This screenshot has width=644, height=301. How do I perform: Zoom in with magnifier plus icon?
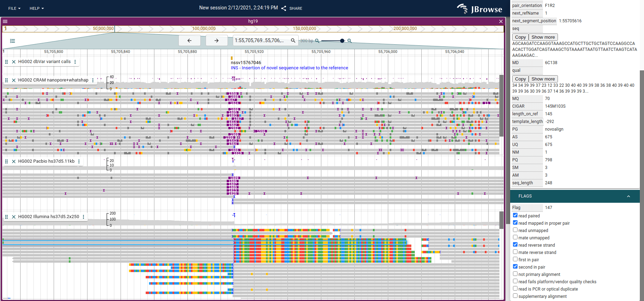(x=350, y=41)
